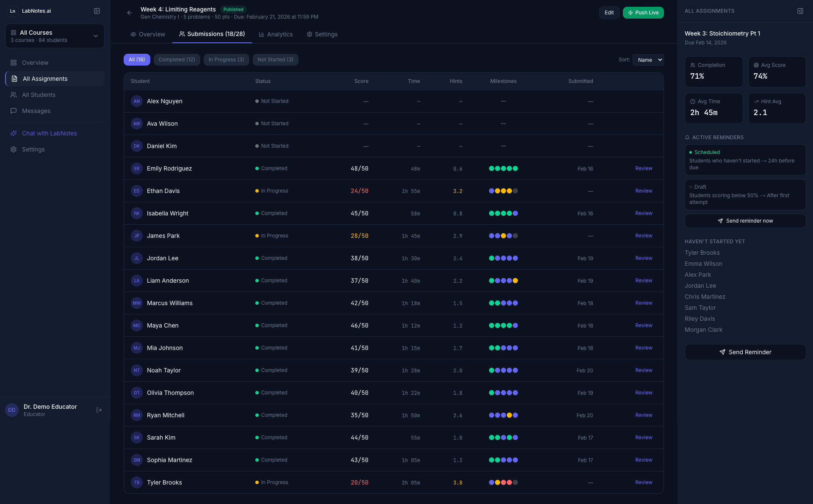This screenshot has height=504, width=813.
Task: Click the Send reminder now button
Action: [745, 221]
